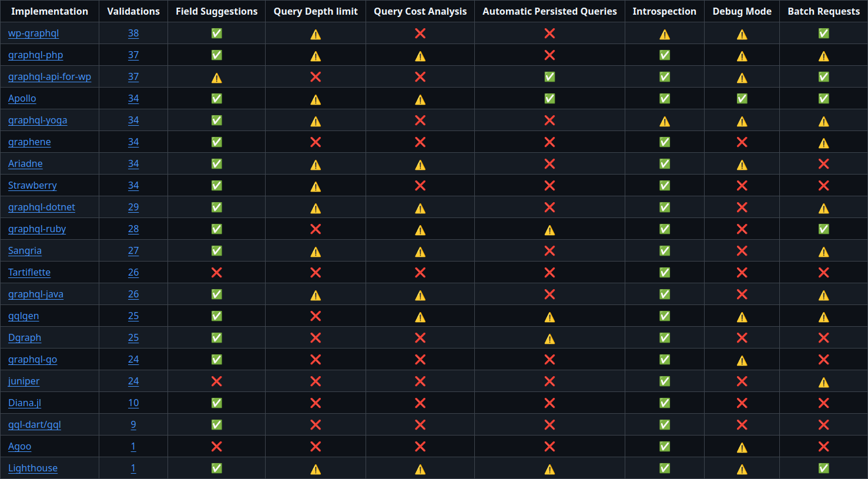Image resolution: width=868 pixels, height=479 pixels.
Task: Click the Query Depth limit column header
Action: [316, 11]
